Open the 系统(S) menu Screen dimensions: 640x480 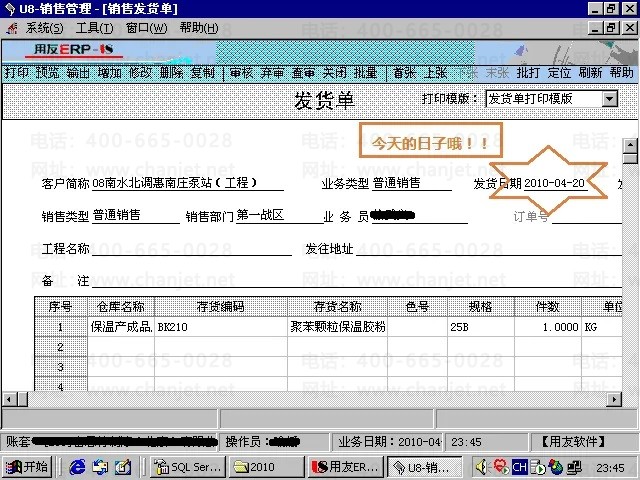coord(44,28)
